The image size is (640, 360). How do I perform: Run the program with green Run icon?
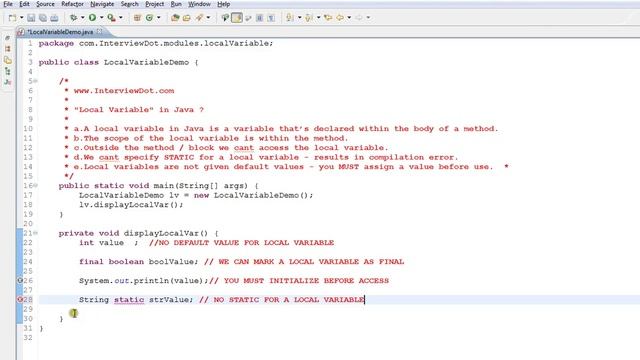pyautogui.click(x=92, y=18)
